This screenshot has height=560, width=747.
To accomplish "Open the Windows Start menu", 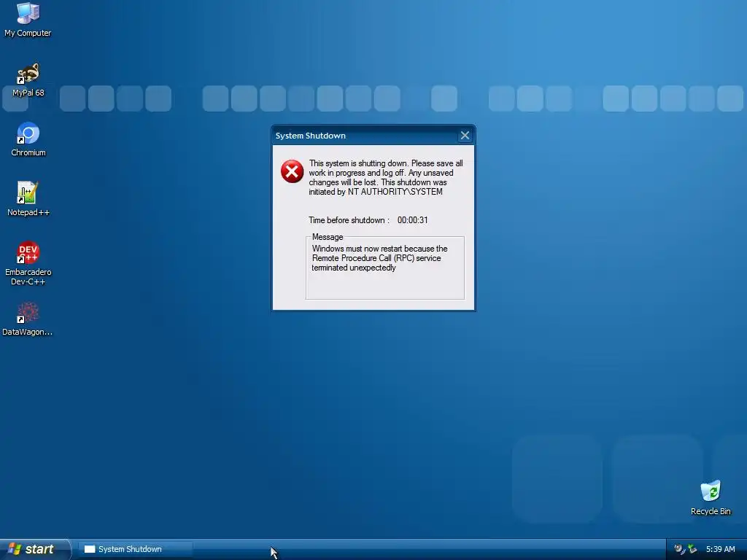I will [35, 549].
